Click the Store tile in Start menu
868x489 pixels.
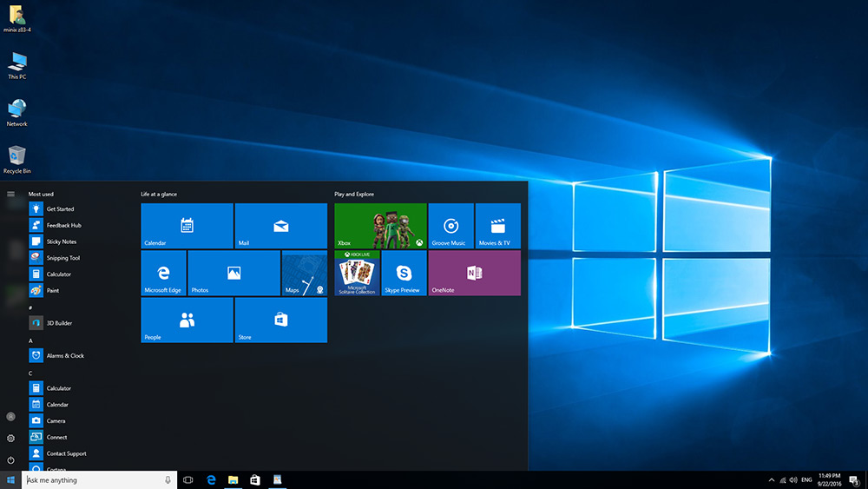point(280,320)
